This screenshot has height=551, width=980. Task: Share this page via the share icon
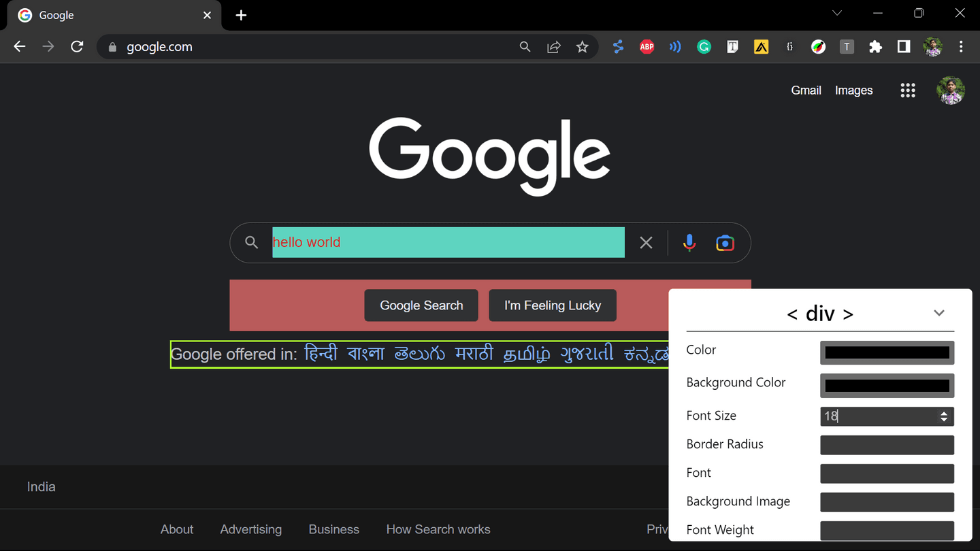point(553,47)
